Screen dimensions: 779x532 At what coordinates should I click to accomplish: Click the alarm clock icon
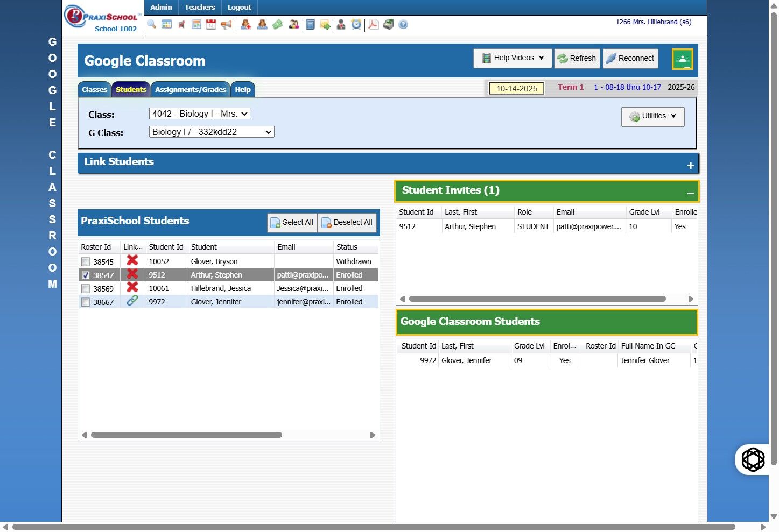tap(356, 24)
